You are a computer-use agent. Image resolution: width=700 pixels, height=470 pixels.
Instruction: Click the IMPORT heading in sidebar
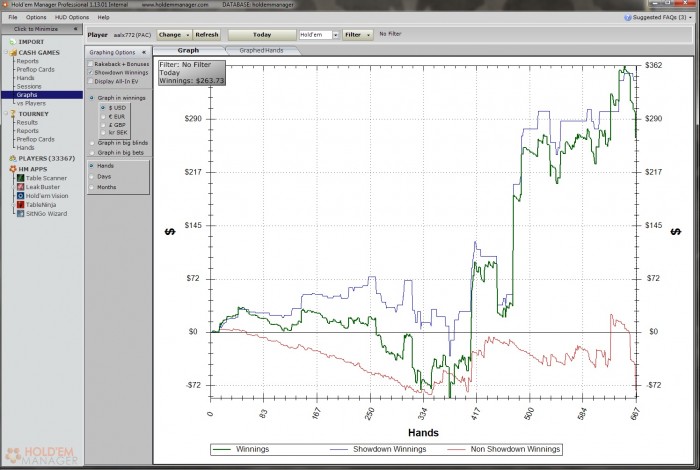(x=31, y=42)
